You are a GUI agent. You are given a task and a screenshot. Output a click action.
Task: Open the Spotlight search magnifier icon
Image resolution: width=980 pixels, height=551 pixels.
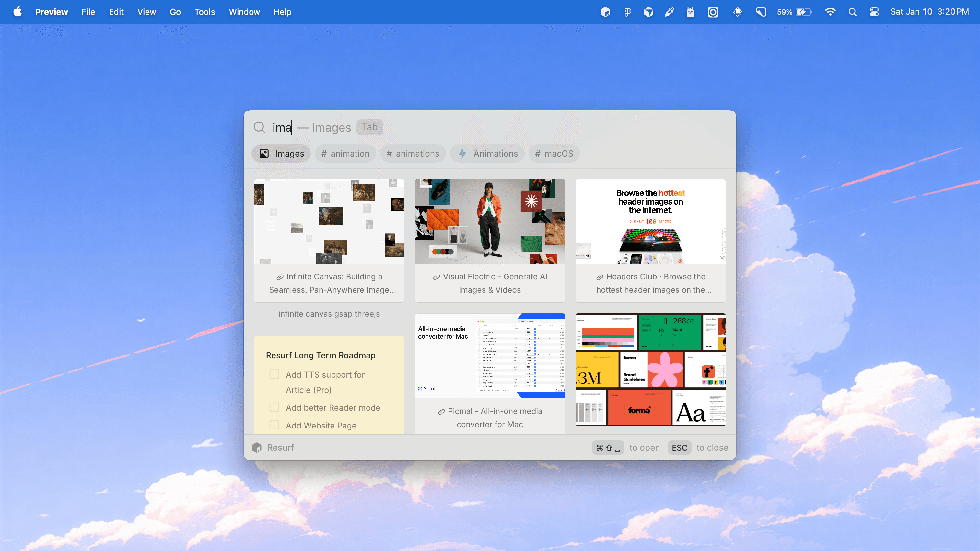(853, 12)
